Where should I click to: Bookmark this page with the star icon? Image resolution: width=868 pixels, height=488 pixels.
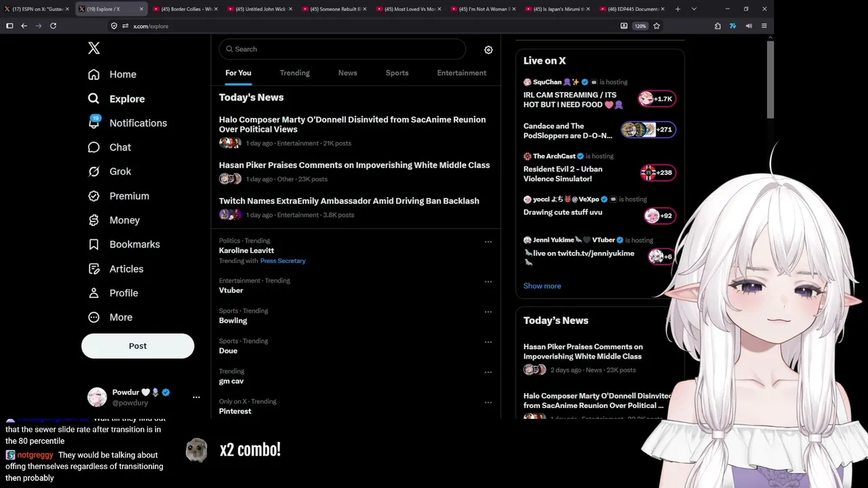[656, 26]
